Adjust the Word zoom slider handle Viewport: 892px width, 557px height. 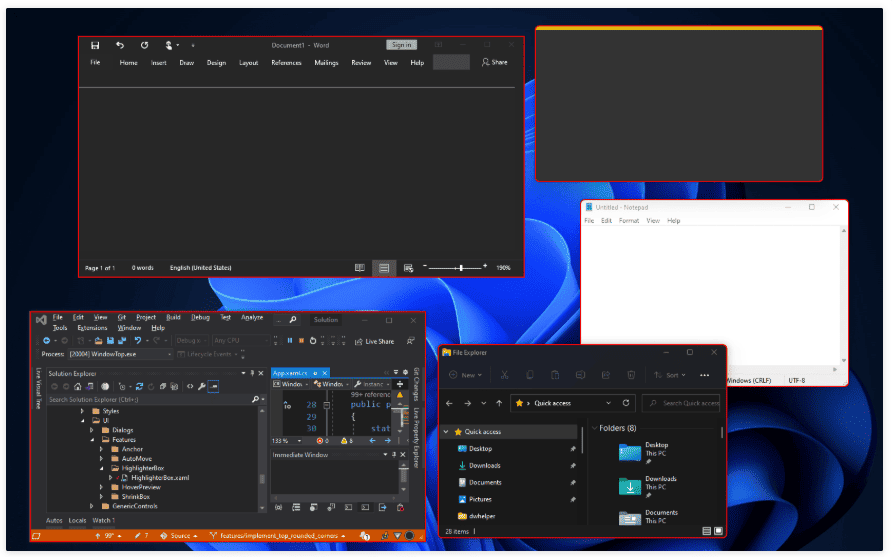(461, 267)
